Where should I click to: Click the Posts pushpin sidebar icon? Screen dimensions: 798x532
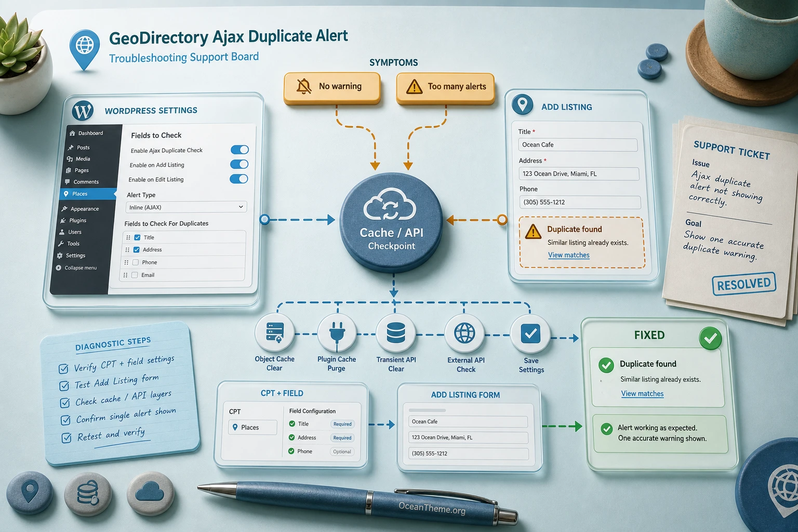coord(71,148)
